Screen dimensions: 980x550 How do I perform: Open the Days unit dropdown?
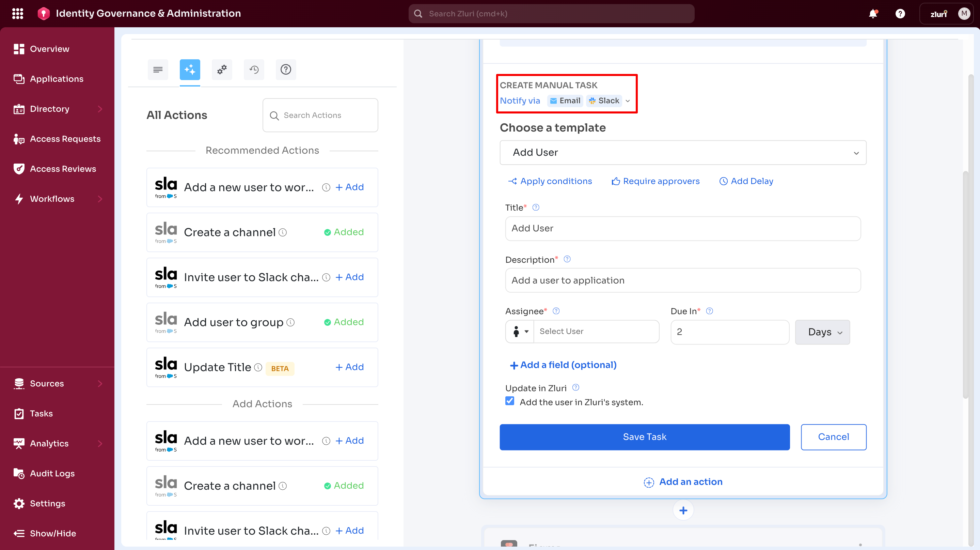[822, 332]
